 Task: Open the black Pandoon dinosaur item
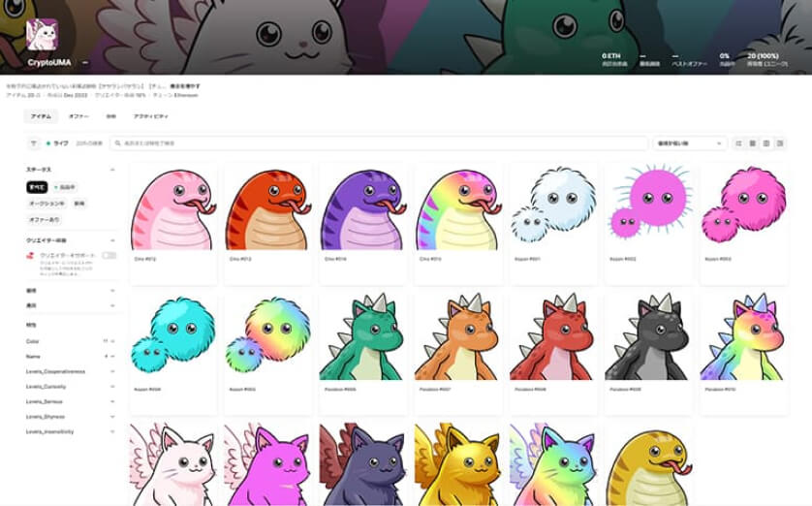pos(649,354)
